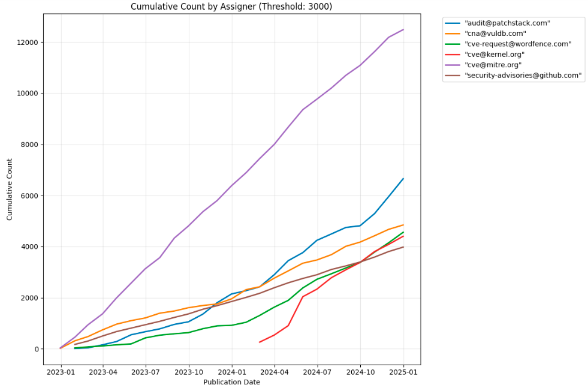Click the green line swatch in legend

(453, 44)
